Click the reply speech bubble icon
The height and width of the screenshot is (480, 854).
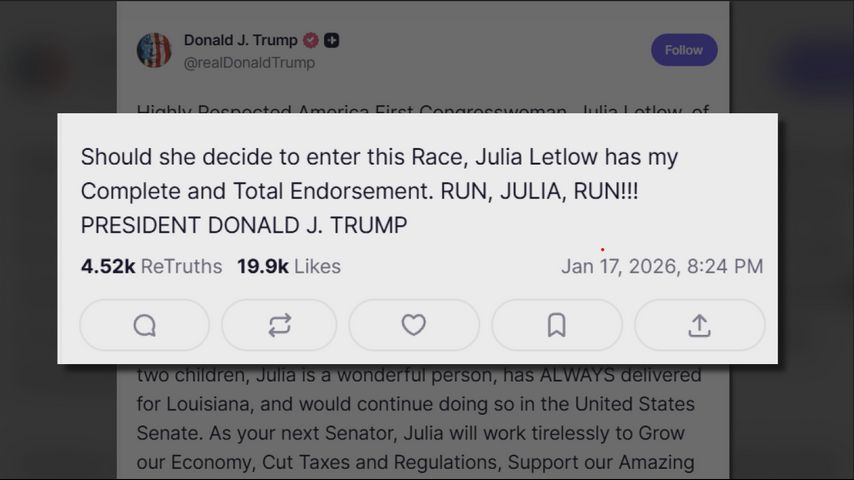coord(144,325)
